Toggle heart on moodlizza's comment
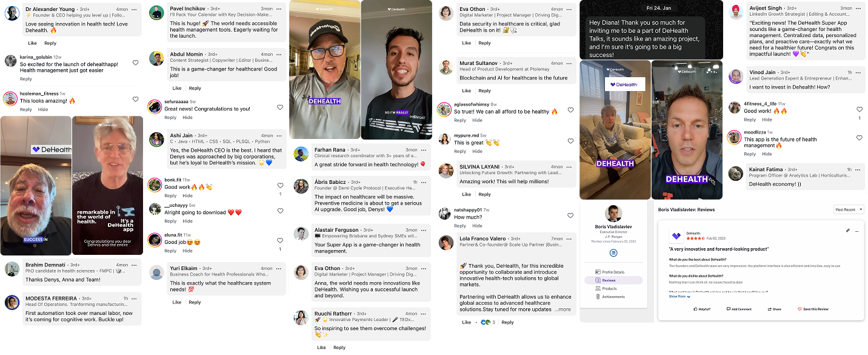The width and height of the screenshot is (868, 355). click(x=860, y=138)
